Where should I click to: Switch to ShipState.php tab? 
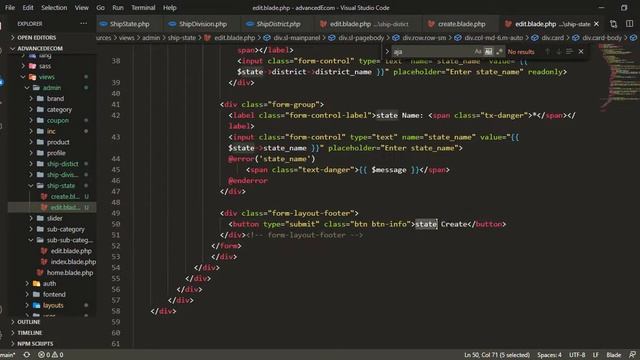(129, 24)
